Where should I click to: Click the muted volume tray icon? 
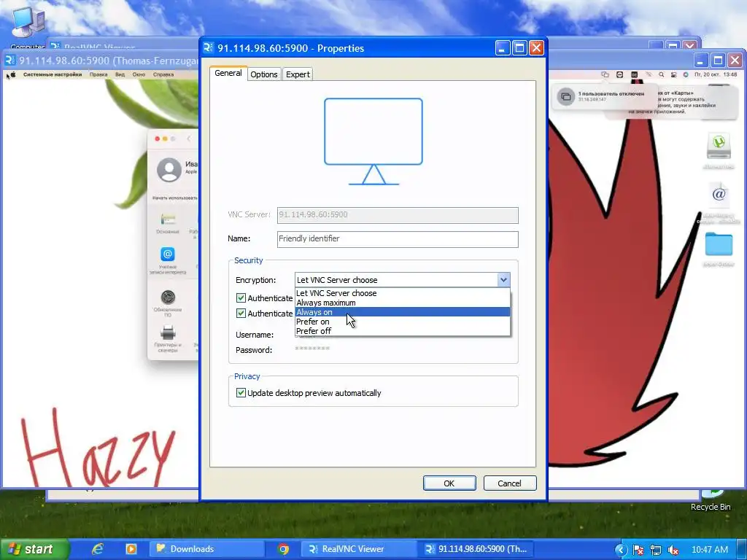pyautogui.click(x=673, y=550)
